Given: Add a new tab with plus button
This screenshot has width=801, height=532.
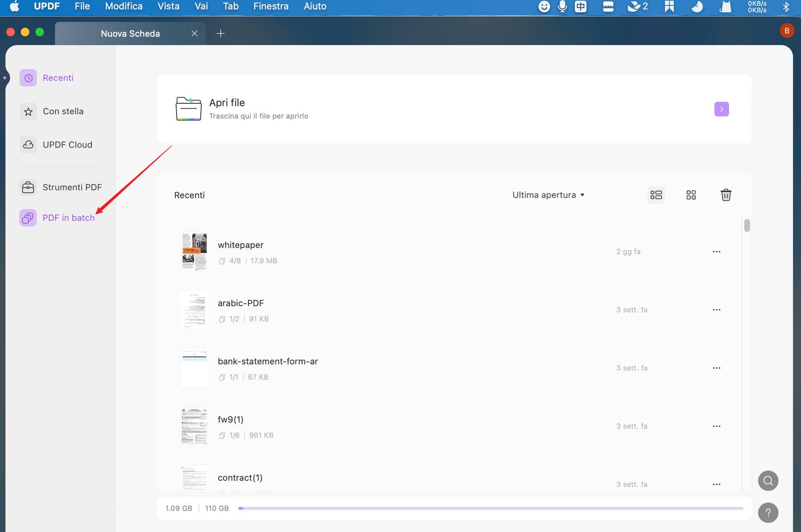Looking at the screenshot, I should point(220,33).
